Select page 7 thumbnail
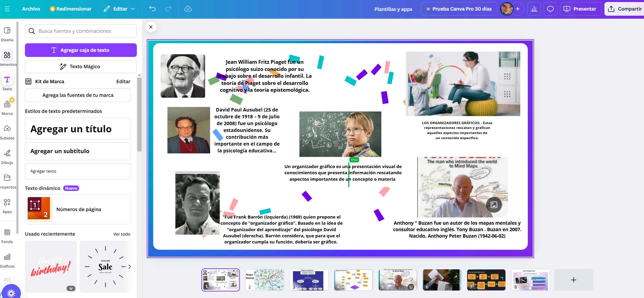Viewport: 644px width, 298px height. point(486,280)
